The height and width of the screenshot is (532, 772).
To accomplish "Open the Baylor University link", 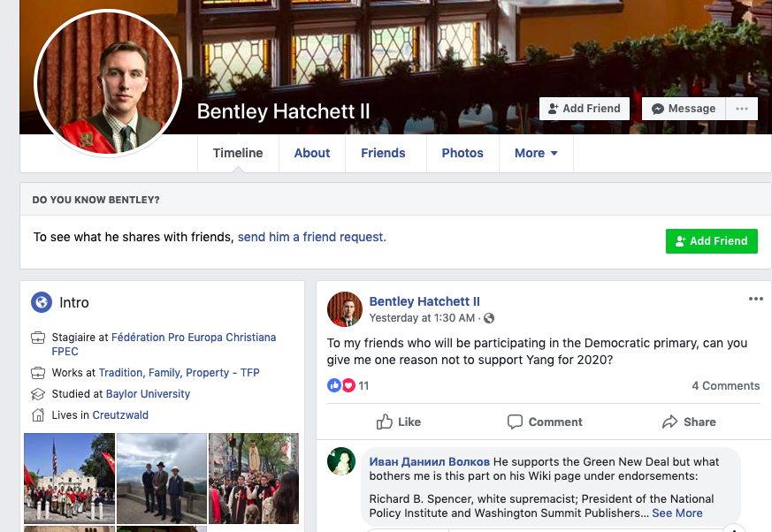I will click(148, 394).
